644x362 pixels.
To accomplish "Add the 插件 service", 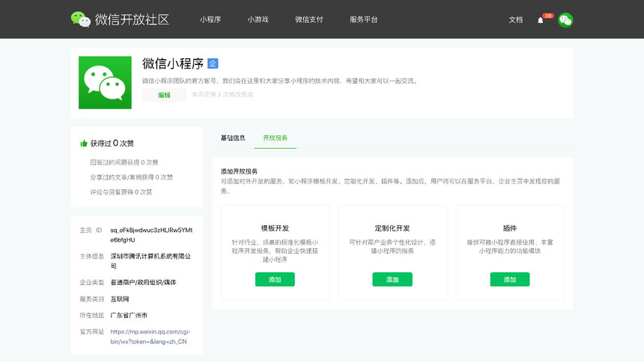I will coord(510,280).
